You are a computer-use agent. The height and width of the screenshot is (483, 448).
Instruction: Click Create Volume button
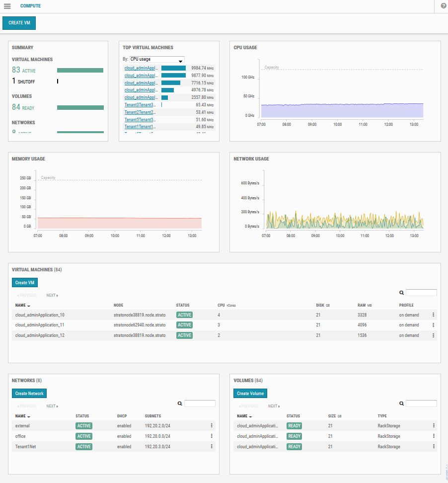click(250, 394)
